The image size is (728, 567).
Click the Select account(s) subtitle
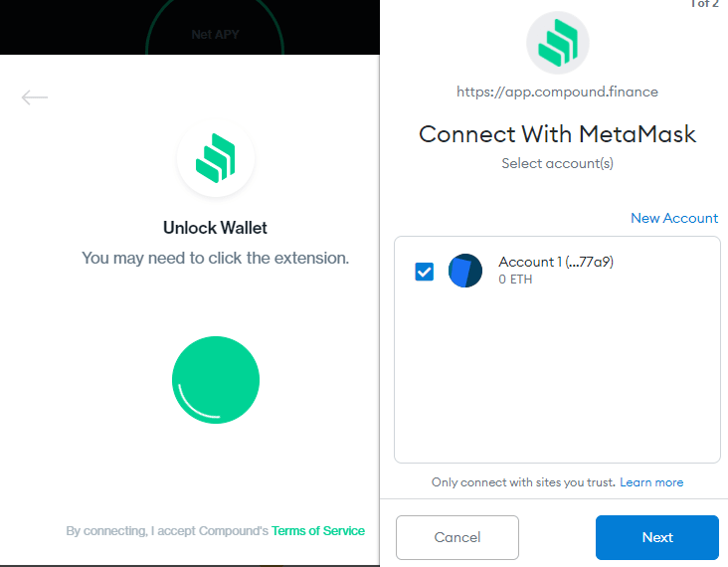[557, 163]
